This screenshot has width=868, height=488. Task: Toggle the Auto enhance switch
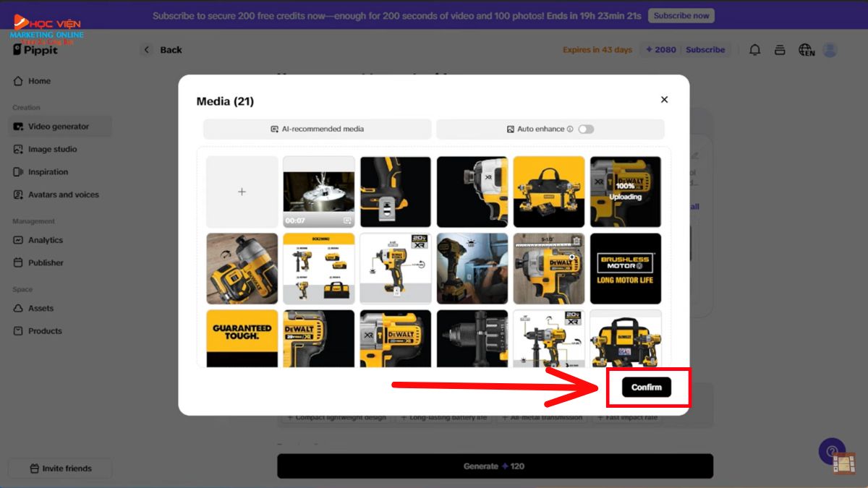[x=586, y=129]
